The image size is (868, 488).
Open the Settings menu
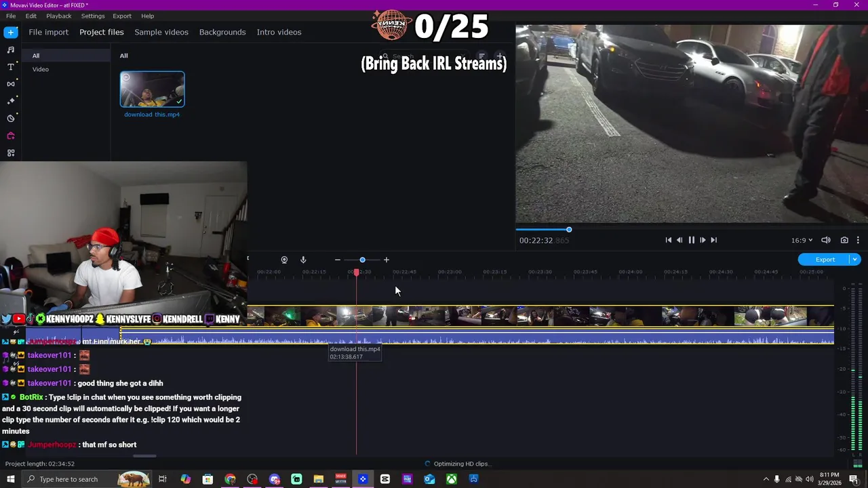pos(93,16)
